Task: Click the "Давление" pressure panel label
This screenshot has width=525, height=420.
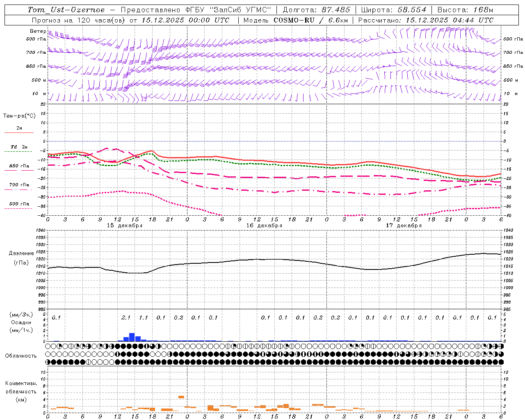Action: (x=21, y=253)
